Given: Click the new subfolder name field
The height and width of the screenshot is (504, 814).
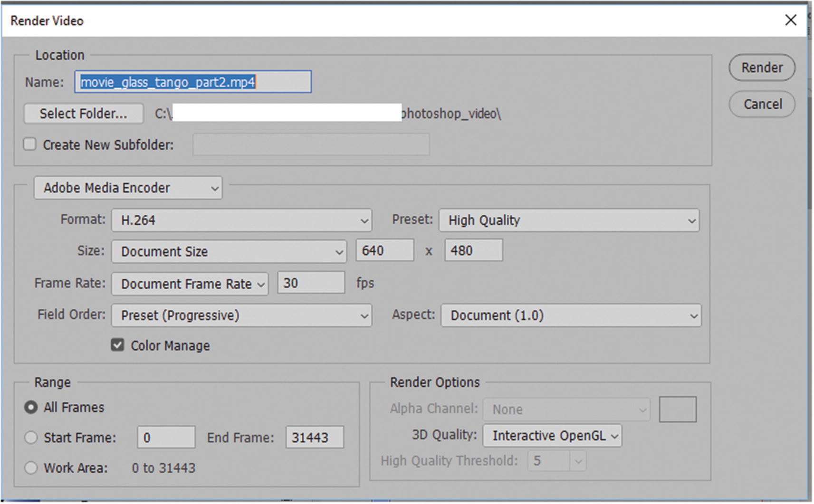Looking at the screenshot, I should click(x=311, y=144).
